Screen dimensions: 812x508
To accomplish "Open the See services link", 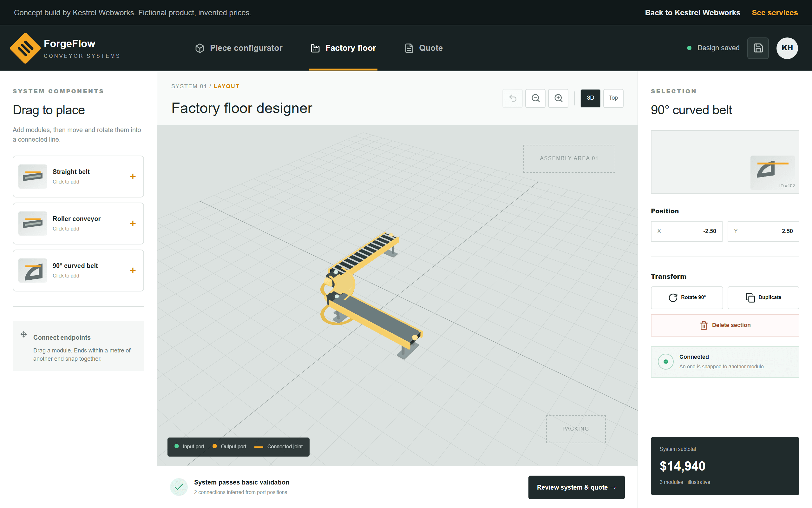I will click(775, 13).
